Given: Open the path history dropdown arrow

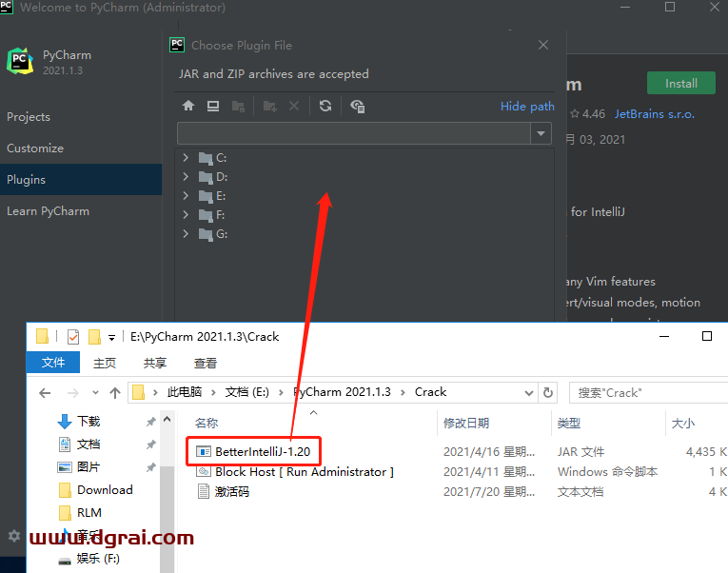Looking at the screenshot, I should [541, 133].
